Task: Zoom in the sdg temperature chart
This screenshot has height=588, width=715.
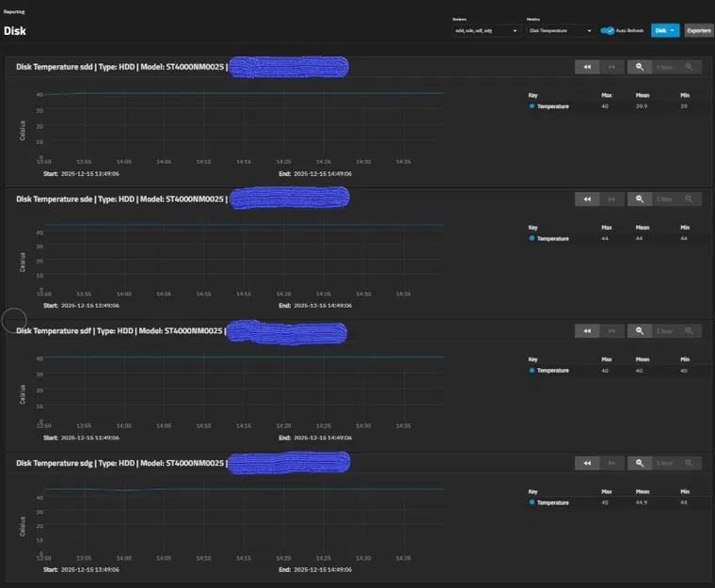Action: (x=689, y=464)
